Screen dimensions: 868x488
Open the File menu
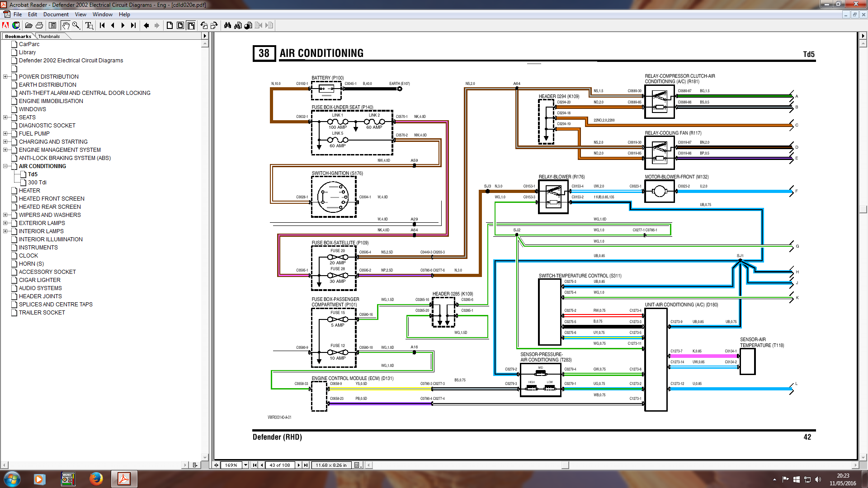[x=18, y=14]
